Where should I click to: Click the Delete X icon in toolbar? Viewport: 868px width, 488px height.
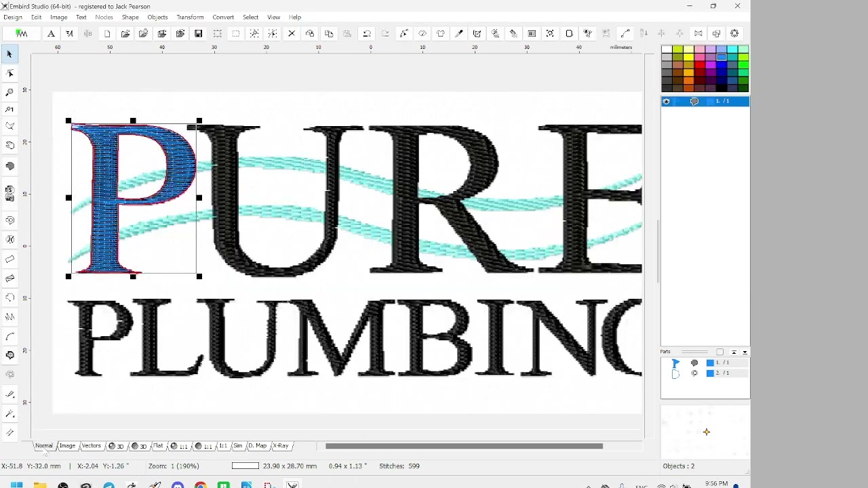coord(292,33)
